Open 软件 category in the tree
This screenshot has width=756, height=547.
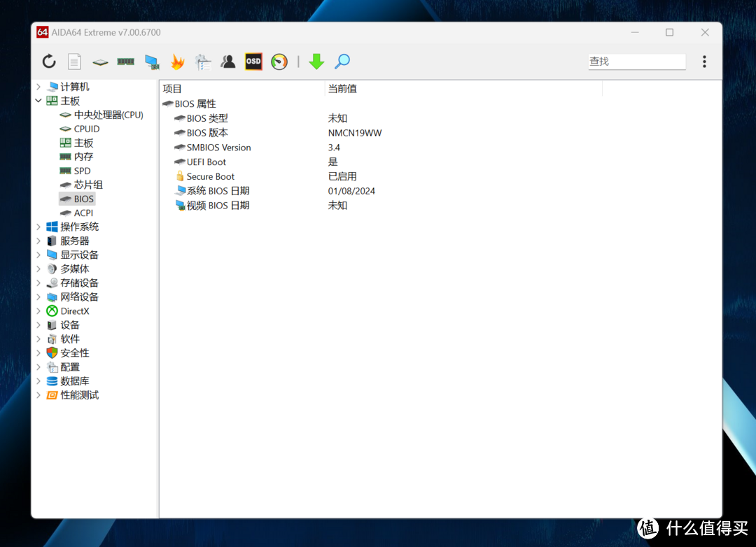(x=63, y=339)
